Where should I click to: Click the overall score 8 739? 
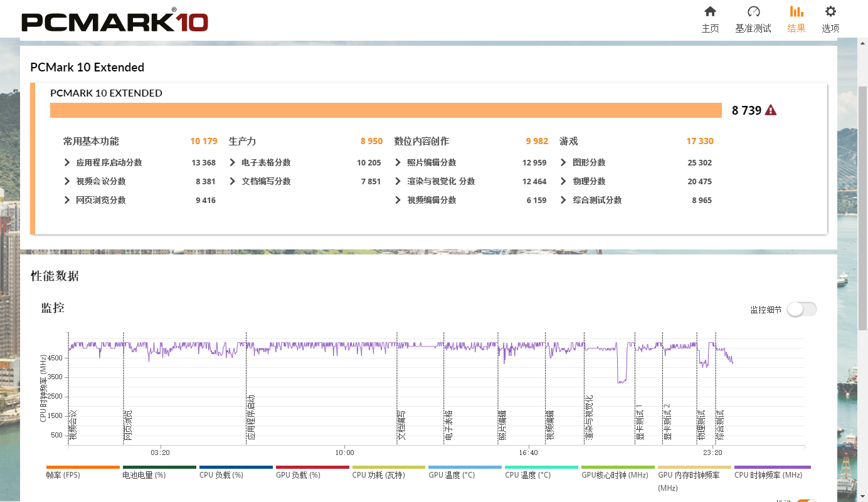pyautogui.click(x=746, y=110)
